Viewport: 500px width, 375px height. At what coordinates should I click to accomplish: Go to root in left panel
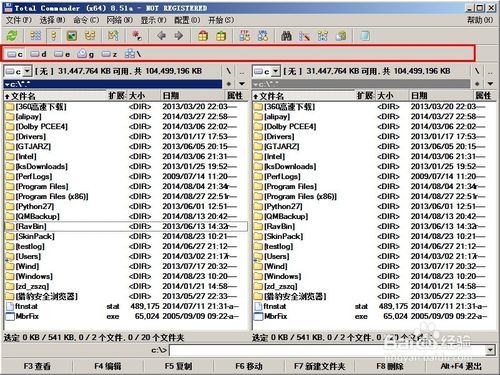click(228, 71)
